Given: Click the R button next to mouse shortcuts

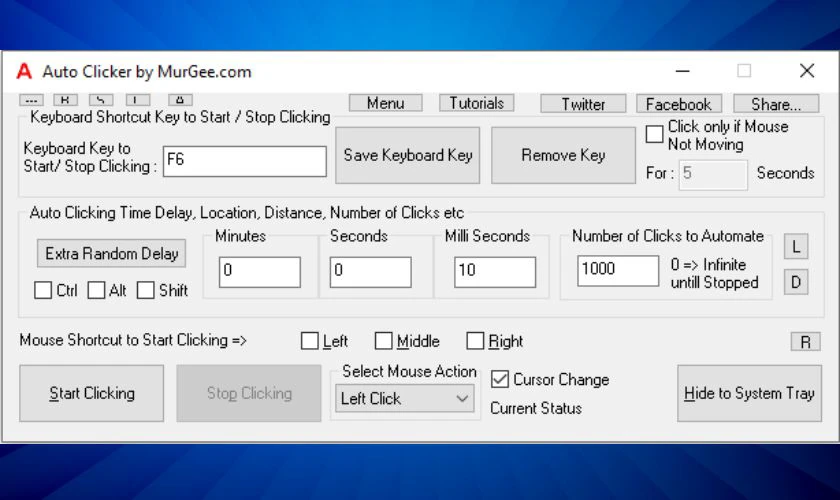Looking at the screenshot, I should (806, 342).
